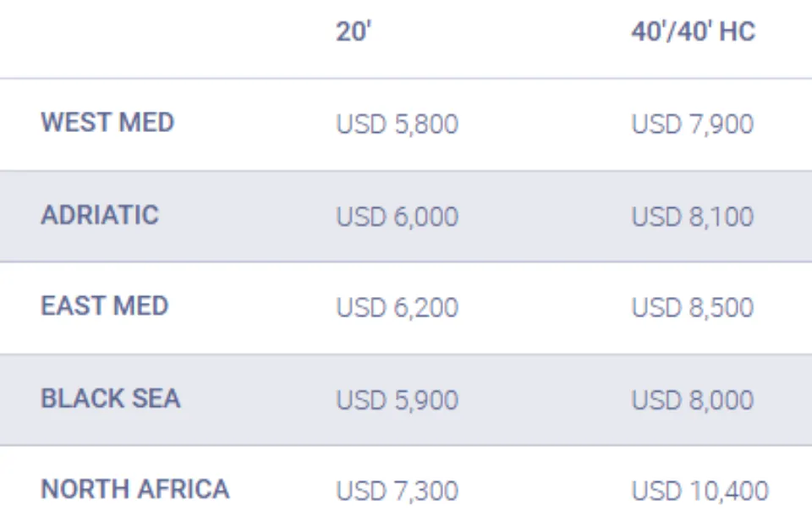Click USD 7,900 West Med 40' rate
Viewport: 812px width, 528px height.
(x=693, y=124)
